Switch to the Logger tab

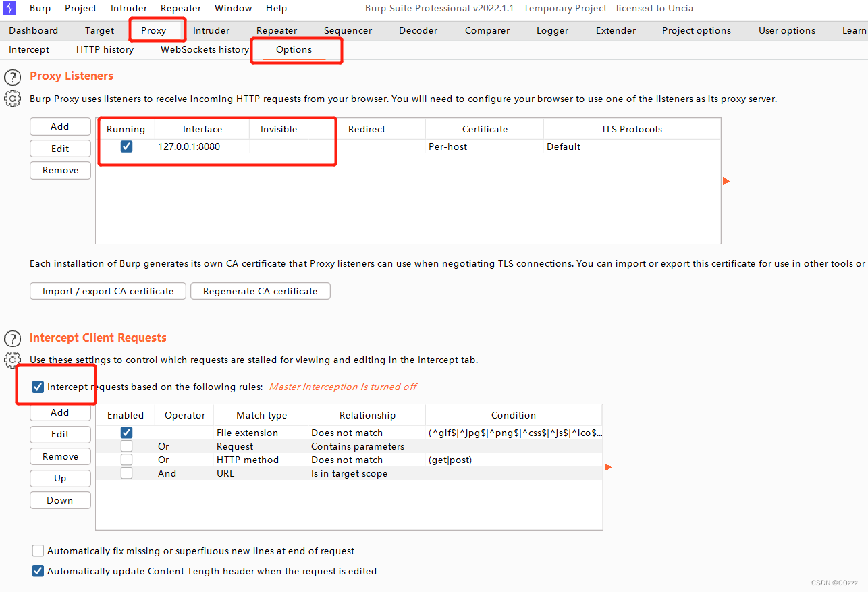(553, 30)
